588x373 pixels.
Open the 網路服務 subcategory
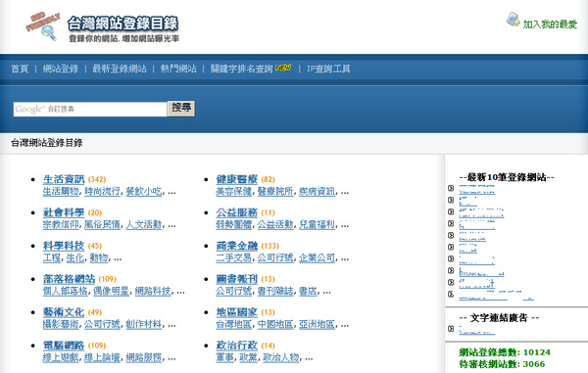(144, 357)
